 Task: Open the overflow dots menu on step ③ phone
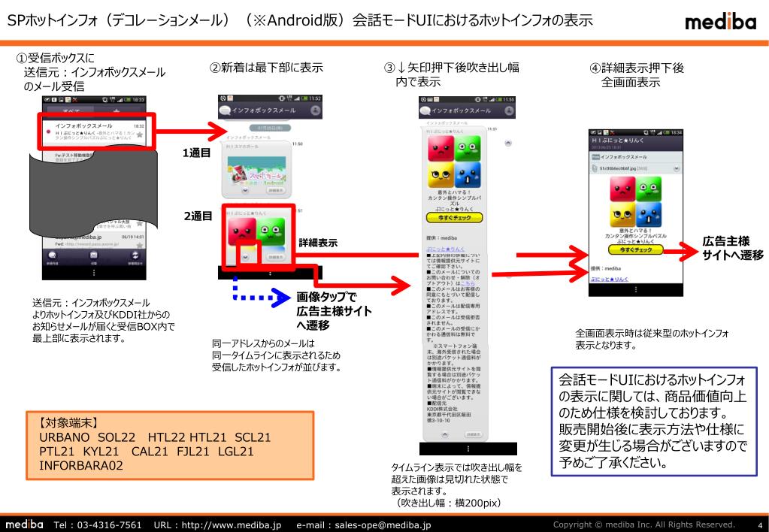click(x=468, y=449)
